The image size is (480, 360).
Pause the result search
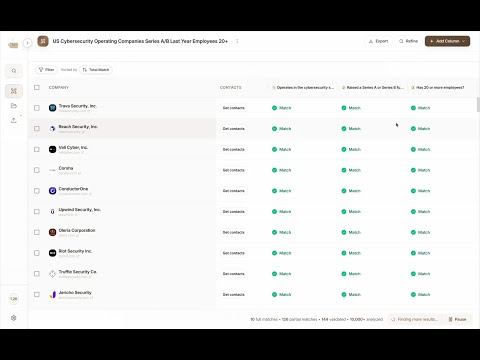(457, 319)
